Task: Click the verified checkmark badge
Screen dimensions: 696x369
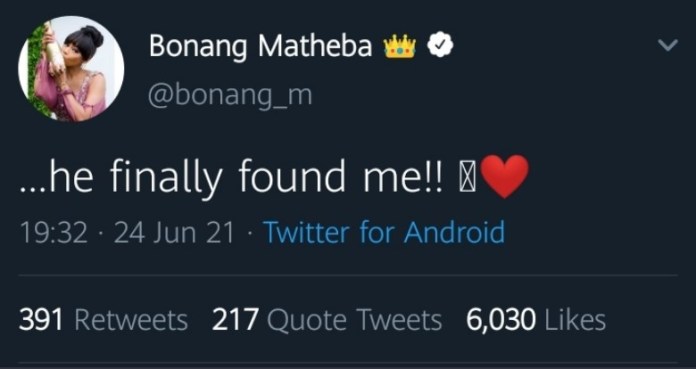Action: pos(440,46)
